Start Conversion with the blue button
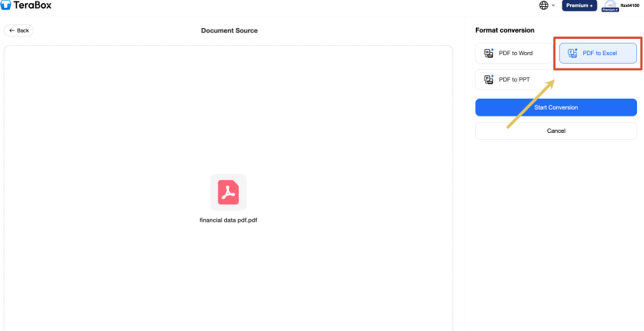This screenshot has height=331, width=644. tap(556, 107)
